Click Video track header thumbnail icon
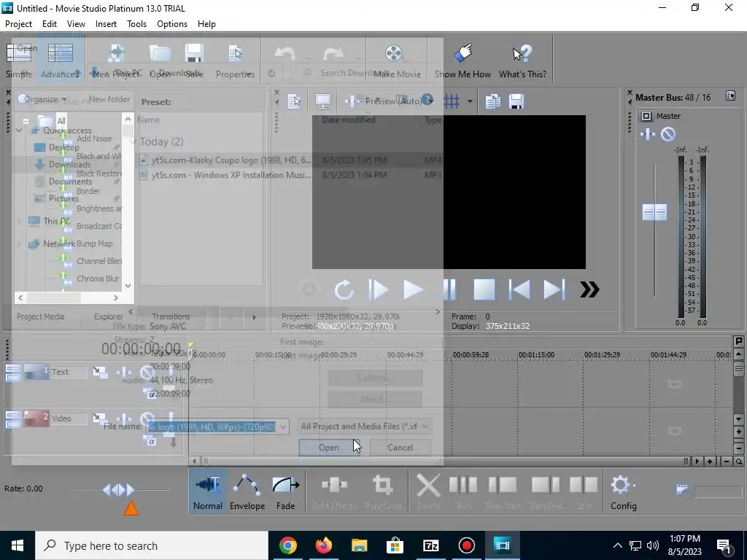The width and height of the screenshot is (747, 560). click(36, 419)
